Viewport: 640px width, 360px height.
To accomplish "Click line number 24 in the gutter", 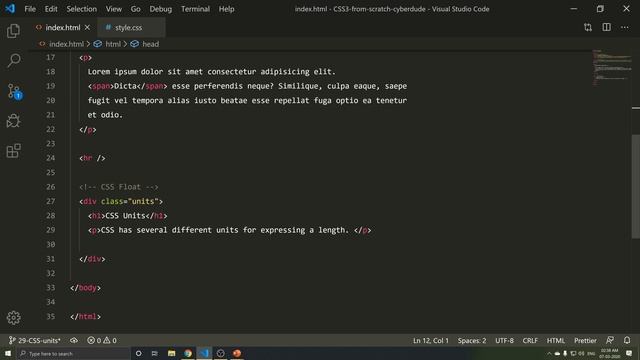I will [50, 158].
